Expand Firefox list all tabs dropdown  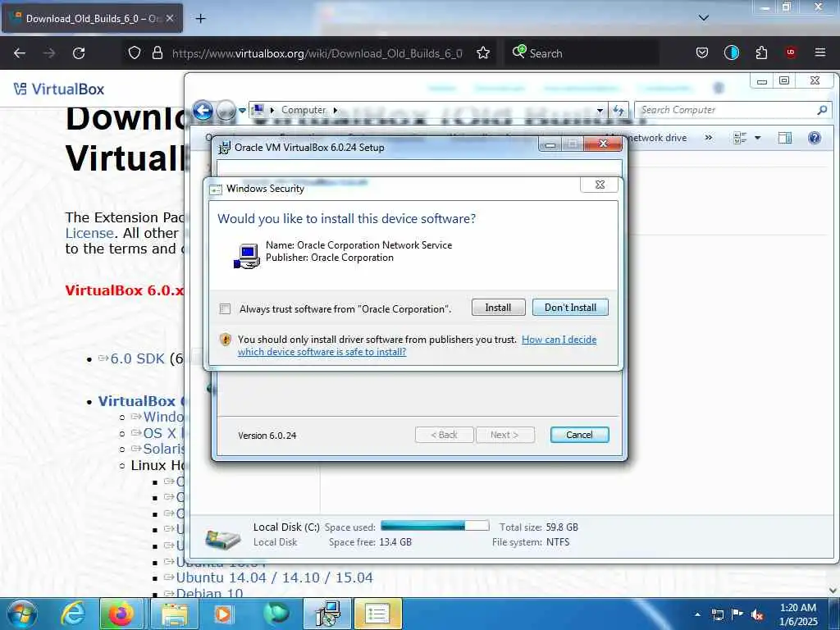(704, 18)
